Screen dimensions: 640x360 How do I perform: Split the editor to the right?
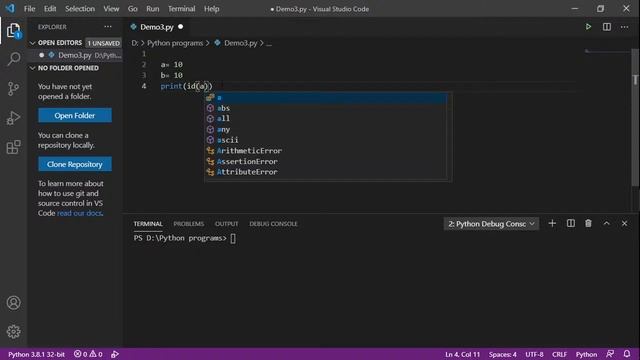click(x=607, y=27)
